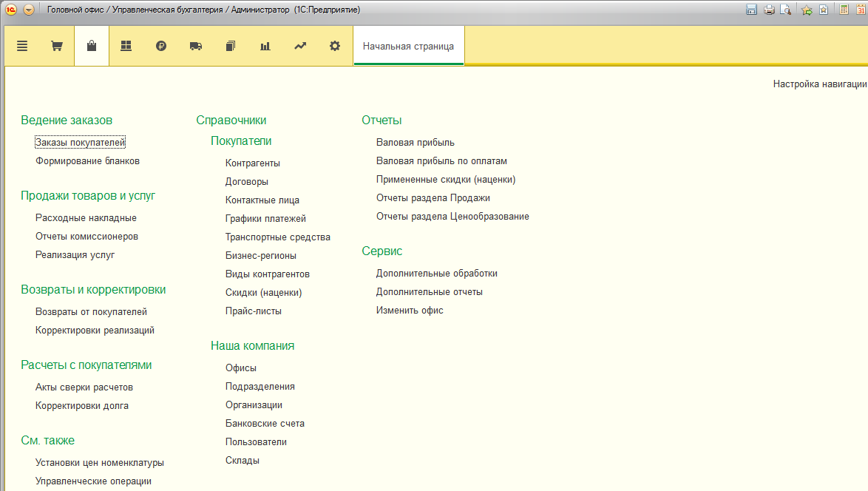Open the hamburger main section icon
Viewport: 868px width, 491px height.
point(22,46)
